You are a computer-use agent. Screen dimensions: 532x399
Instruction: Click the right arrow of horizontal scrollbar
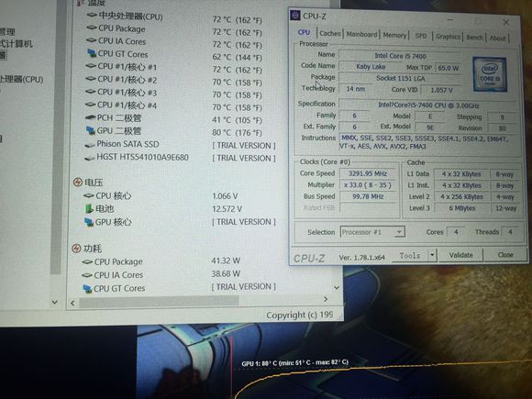[x=326, y=299]
